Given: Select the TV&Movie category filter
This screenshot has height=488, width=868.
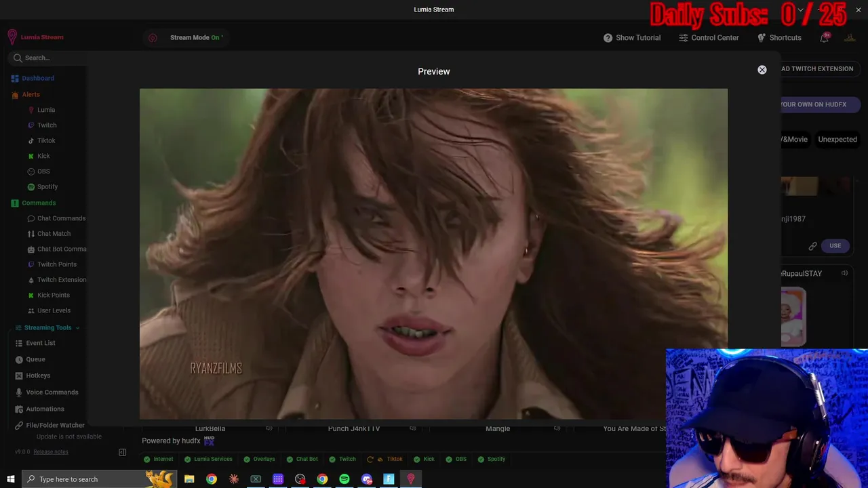Looking at the screenshot, I should point(794,139).
